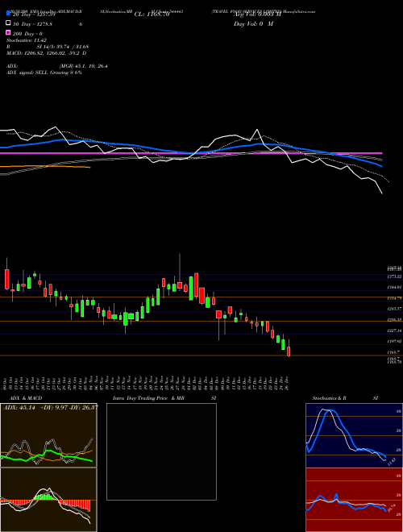Click the 'SI 14/3: 39.74 / 31.68' readout
The height and width of the screenshot is (532, 403).
coord(63,47)
